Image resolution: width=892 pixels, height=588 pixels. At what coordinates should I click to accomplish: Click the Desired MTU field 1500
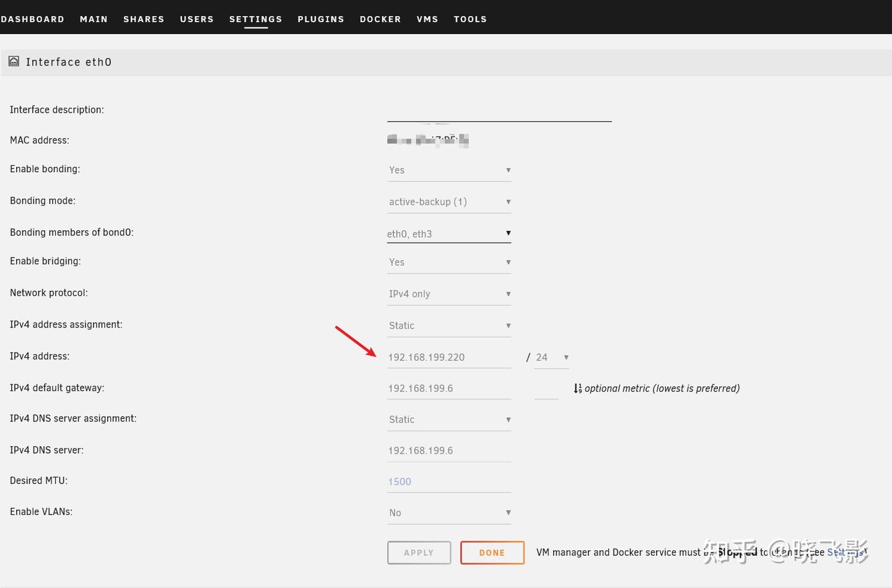coord(449,482)
